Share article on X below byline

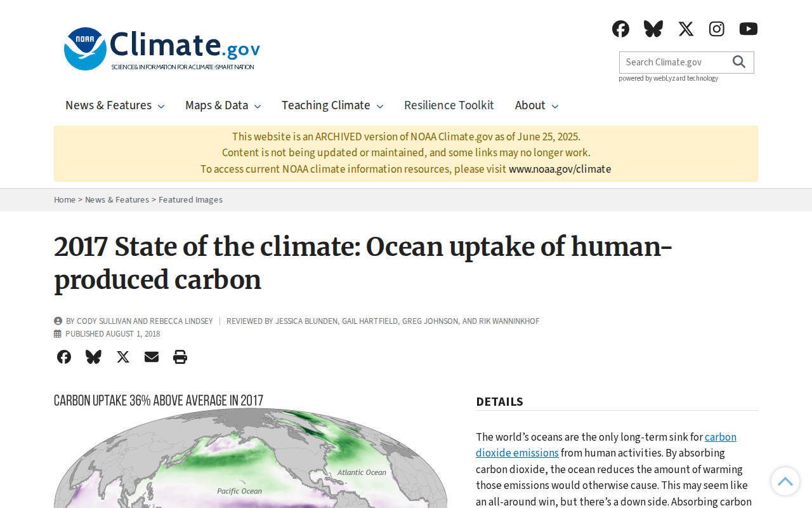(123, 357)
